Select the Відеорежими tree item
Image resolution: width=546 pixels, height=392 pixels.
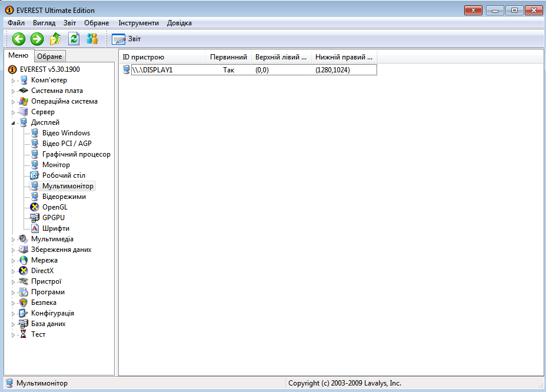point(64,197)
